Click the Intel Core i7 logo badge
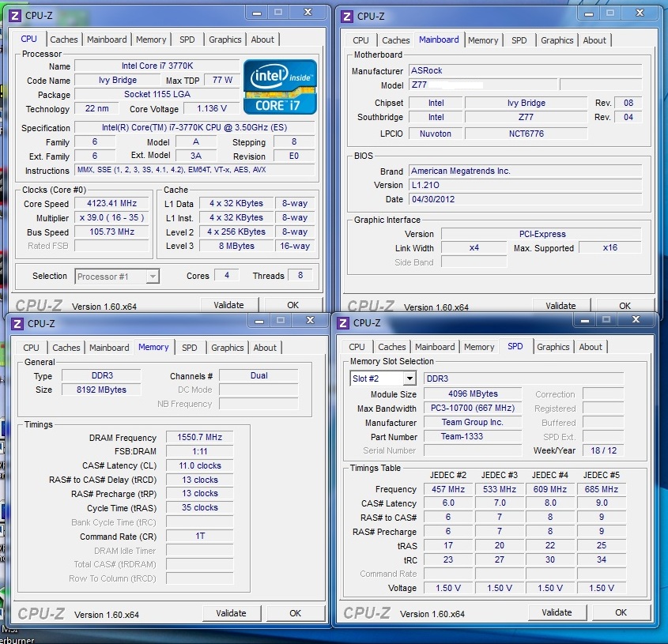The width and height of the screenshot is (668, 644). [279, 86]
